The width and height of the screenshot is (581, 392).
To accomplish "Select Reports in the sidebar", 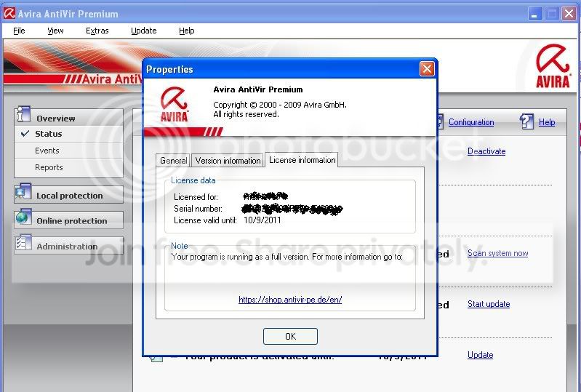I will (x=68, y=167).
